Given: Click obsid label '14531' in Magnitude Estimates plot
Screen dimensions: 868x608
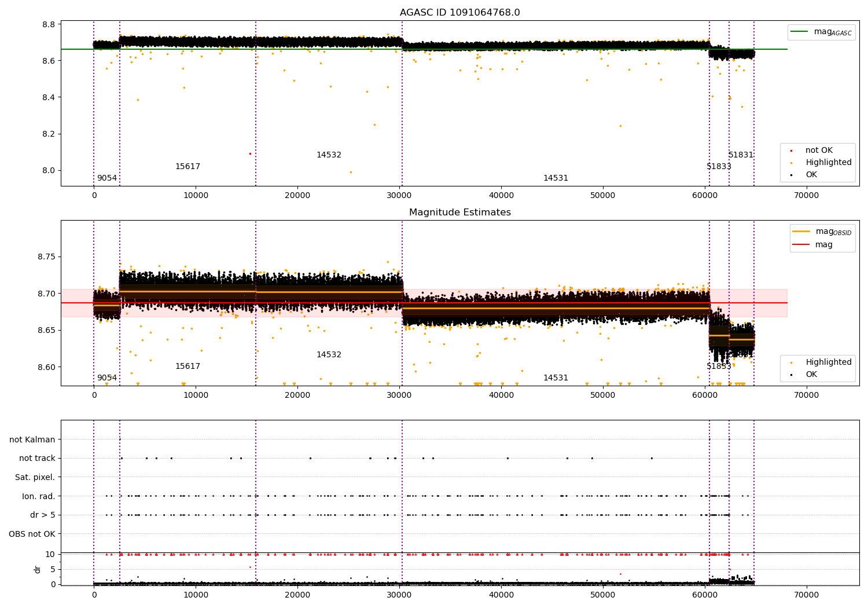Looking at the screenshot, I should coord(556,378).
